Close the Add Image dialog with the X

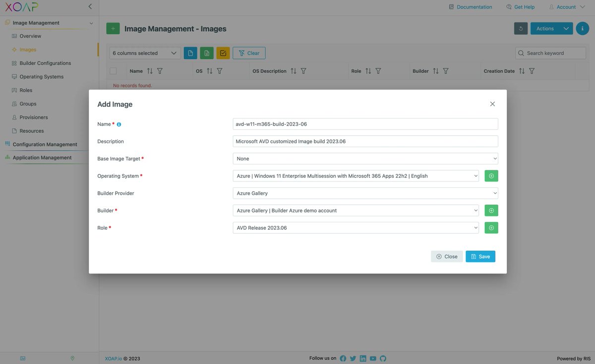point(492,104)
